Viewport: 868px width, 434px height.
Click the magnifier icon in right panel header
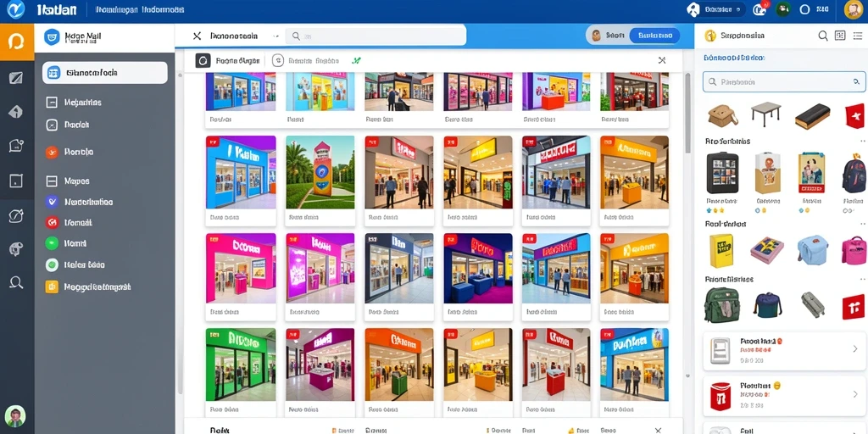[x=823, y=36]
